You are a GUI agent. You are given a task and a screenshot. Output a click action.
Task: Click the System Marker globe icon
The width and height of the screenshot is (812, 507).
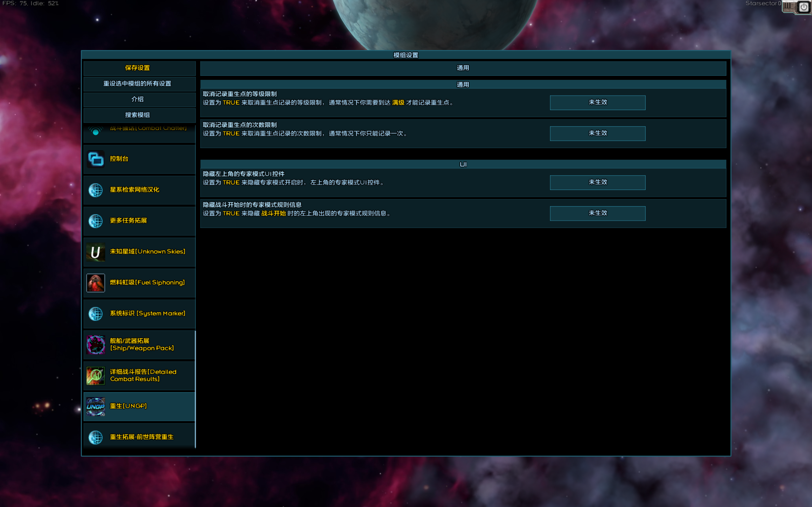coord(95,314)
